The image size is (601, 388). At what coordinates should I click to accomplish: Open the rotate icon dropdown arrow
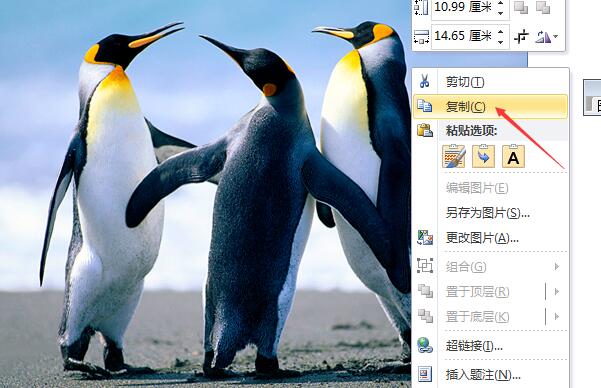click(556, 37)
